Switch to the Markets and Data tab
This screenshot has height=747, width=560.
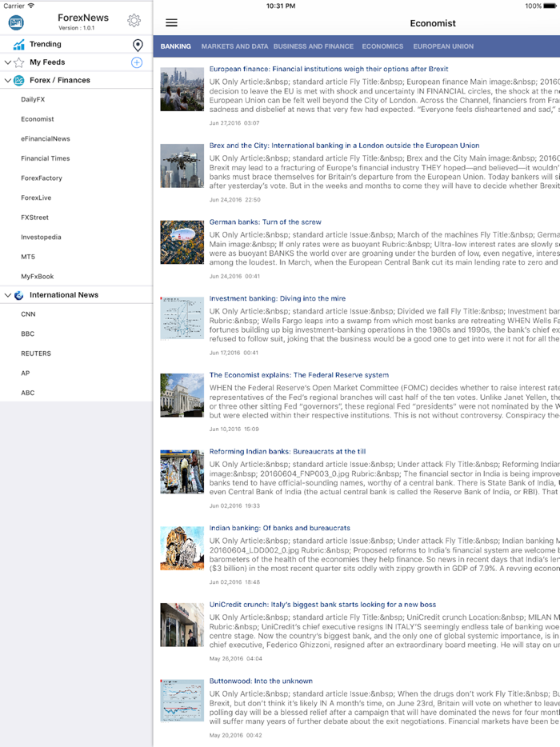click(234, 46)
